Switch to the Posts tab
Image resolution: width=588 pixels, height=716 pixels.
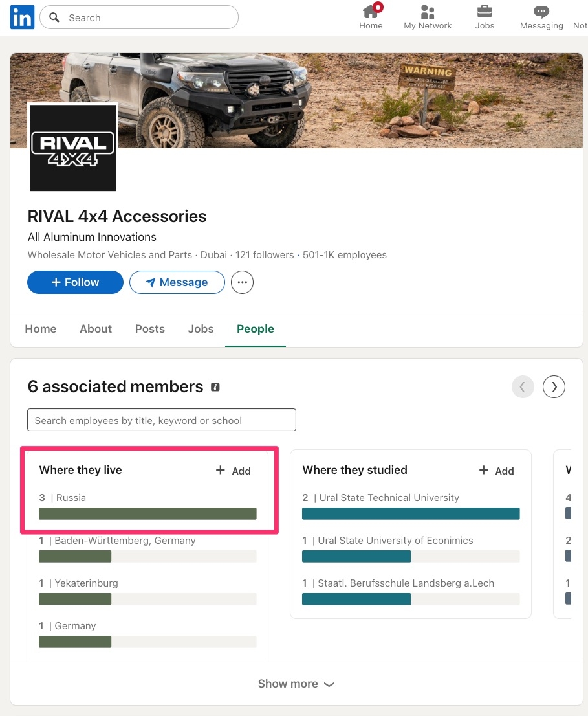click(149, 329)
